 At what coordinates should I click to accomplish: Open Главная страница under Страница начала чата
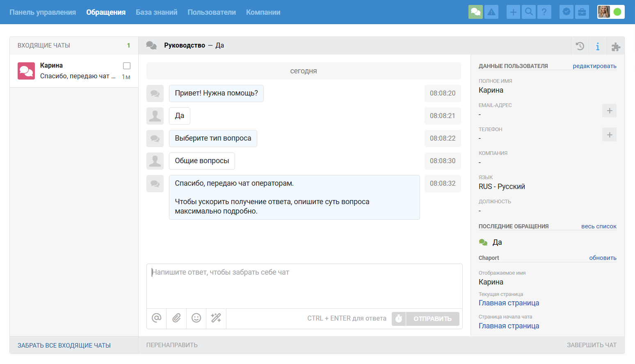509,326
